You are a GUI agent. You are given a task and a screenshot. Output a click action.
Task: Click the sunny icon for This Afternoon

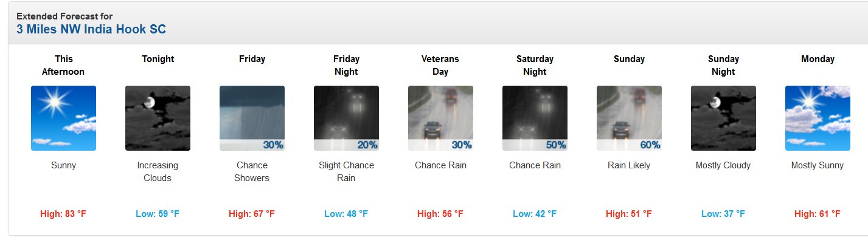click(x=63, y=118)
